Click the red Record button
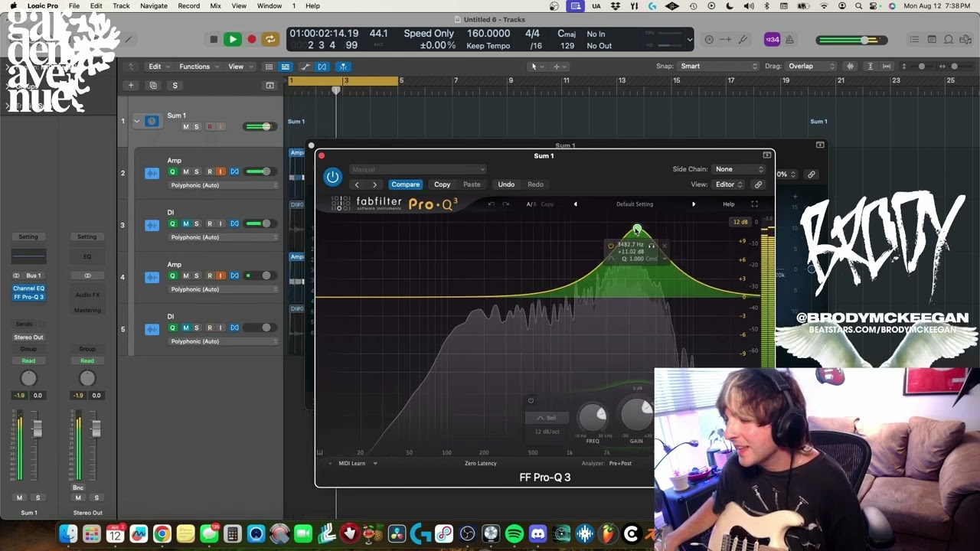The height and width of the screenshot is (551, 980). pyautogui.click(x=251, y=39)
